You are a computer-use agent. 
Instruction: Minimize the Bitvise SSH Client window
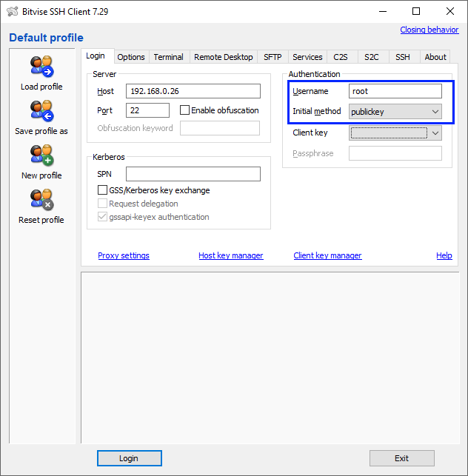pyautogui.click(x=383, y=12)
